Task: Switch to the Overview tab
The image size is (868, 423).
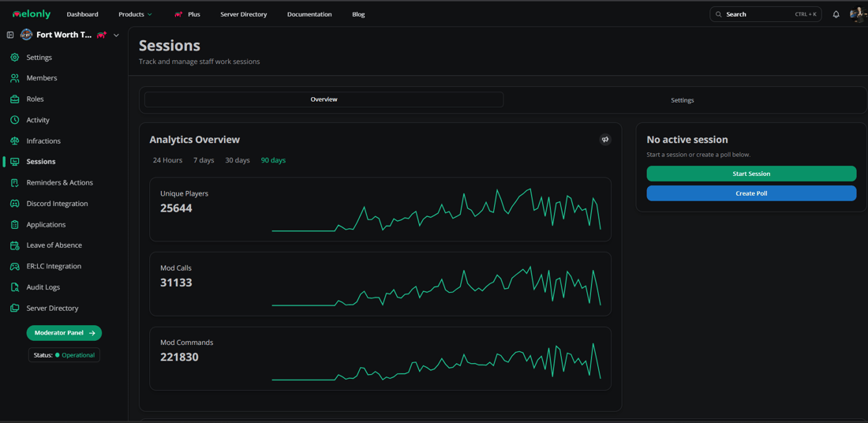Action: click(x=324, y=99)
